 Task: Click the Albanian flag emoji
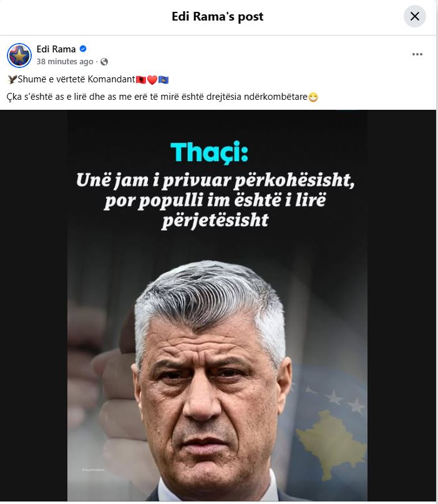[141, 79]
